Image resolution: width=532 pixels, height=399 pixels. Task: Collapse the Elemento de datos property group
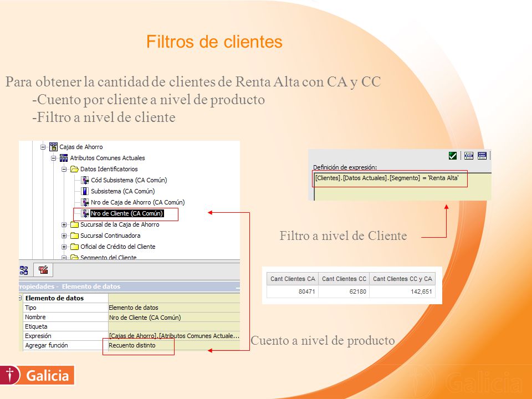(x=21, y=298)
